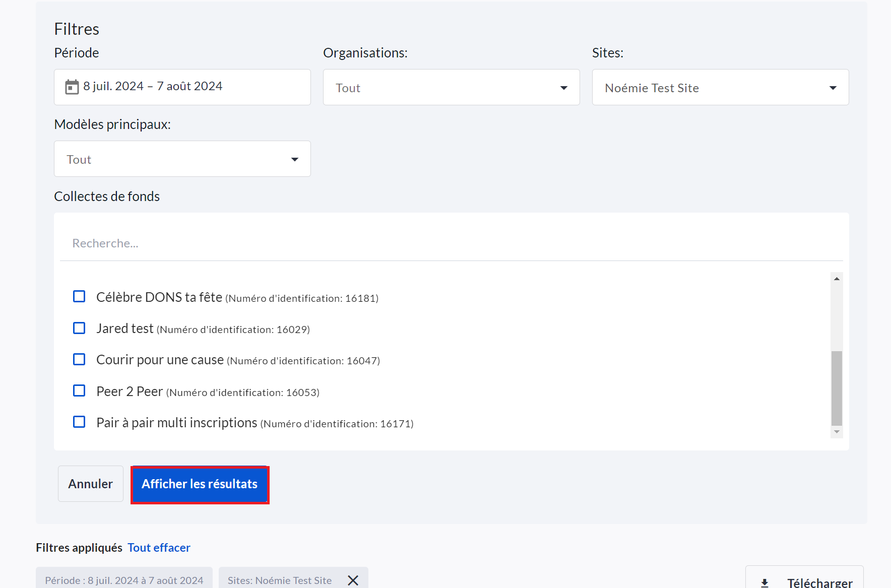Check the Célèbre DONS ta fête checkbox
891x588 pixels.
[x=79, y=297]
